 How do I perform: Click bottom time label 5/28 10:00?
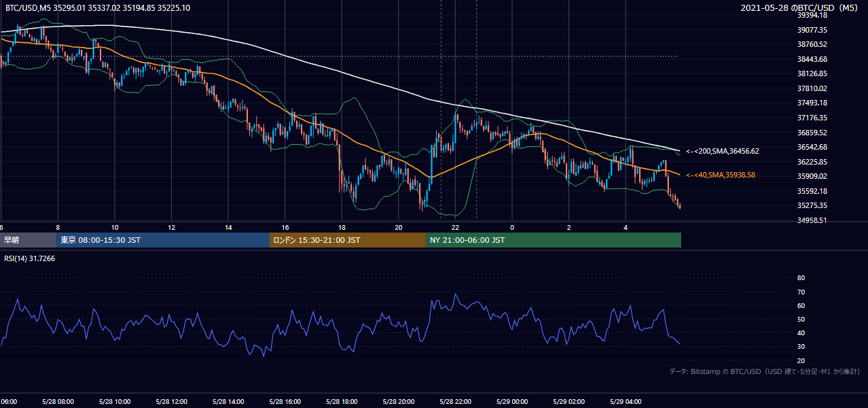click(x=114, y=401)
